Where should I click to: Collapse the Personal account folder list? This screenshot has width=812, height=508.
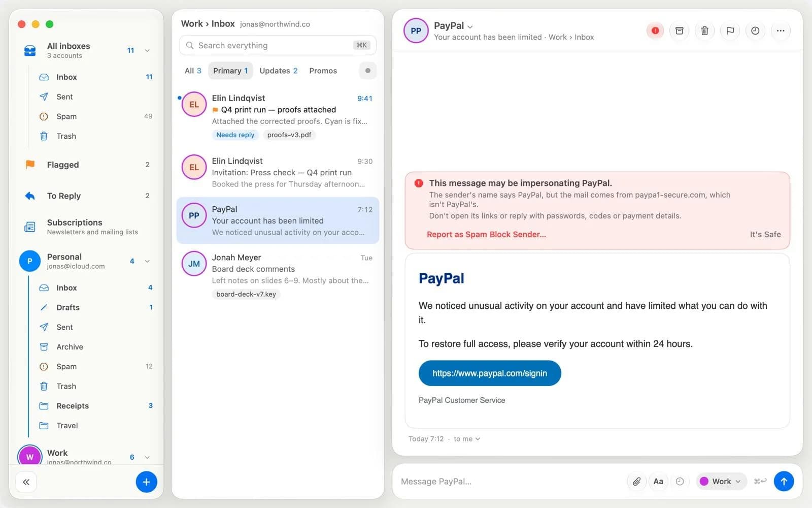[147, 261]
